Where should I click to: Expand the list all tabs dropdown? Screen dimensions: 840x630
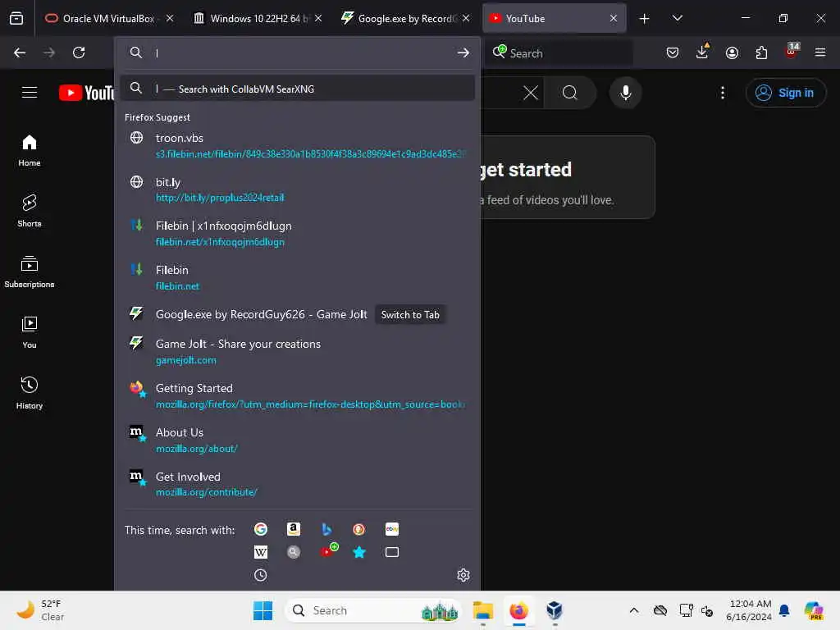[677, 19]
